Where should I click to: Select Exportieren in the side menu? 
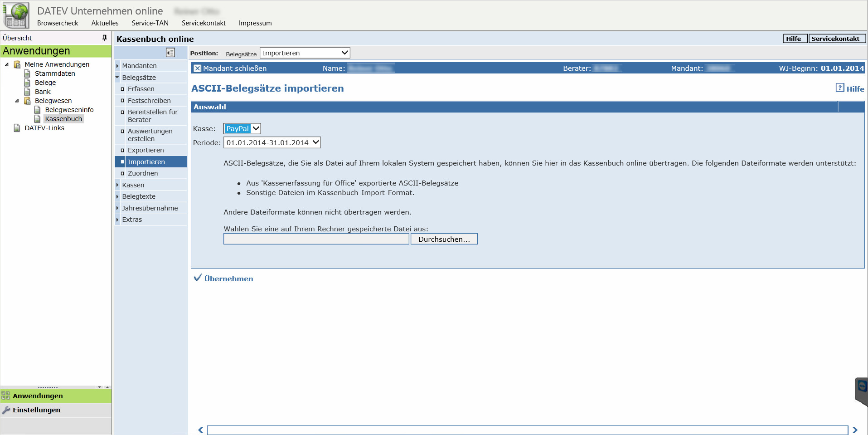coord(145,150)
